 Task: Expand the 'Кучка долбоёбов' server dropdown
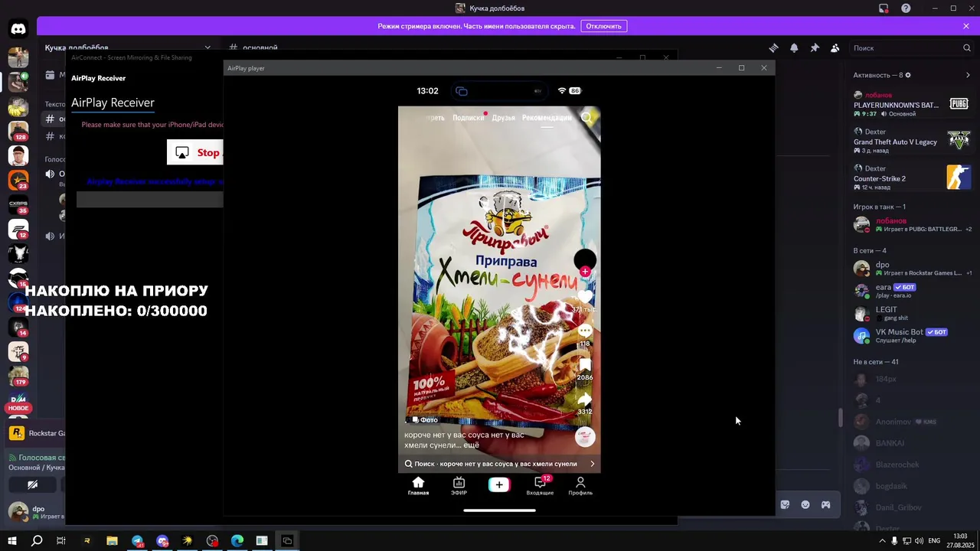click(207, 47)
